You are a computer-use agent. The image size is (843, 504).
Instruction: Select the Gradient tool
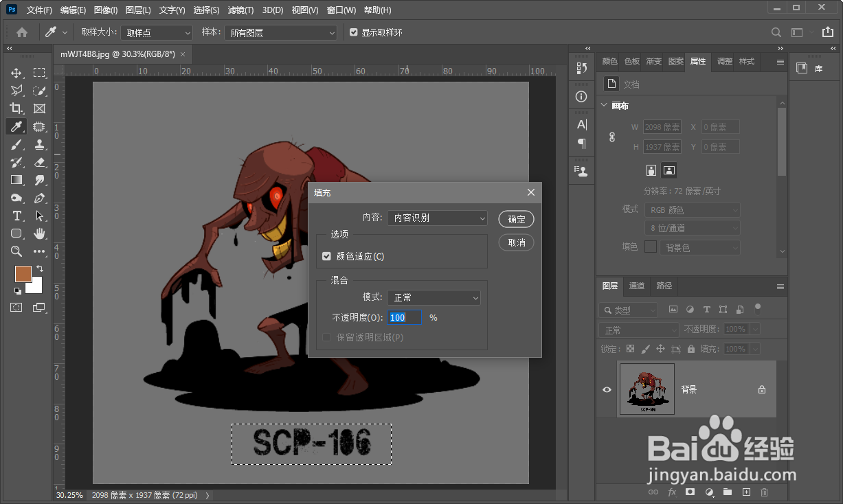16,180
